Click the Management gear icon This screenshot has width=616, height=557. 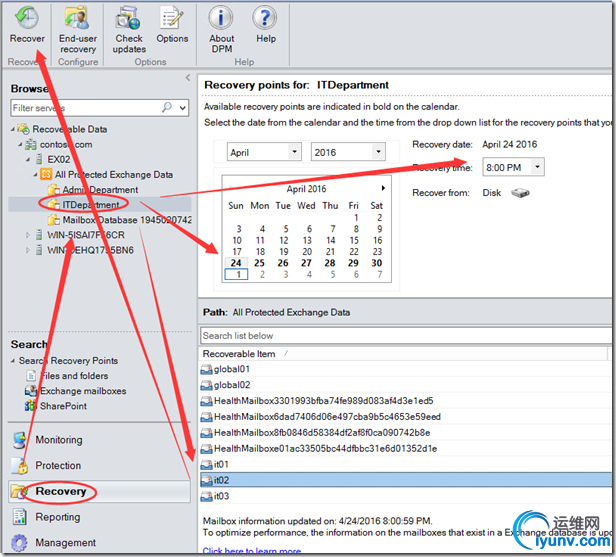pos(19,542)
